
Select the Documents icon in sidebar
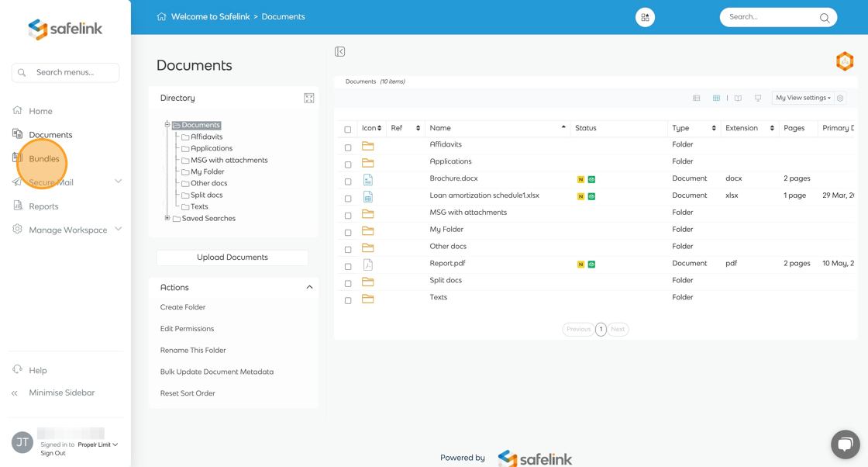pos(17,133)
